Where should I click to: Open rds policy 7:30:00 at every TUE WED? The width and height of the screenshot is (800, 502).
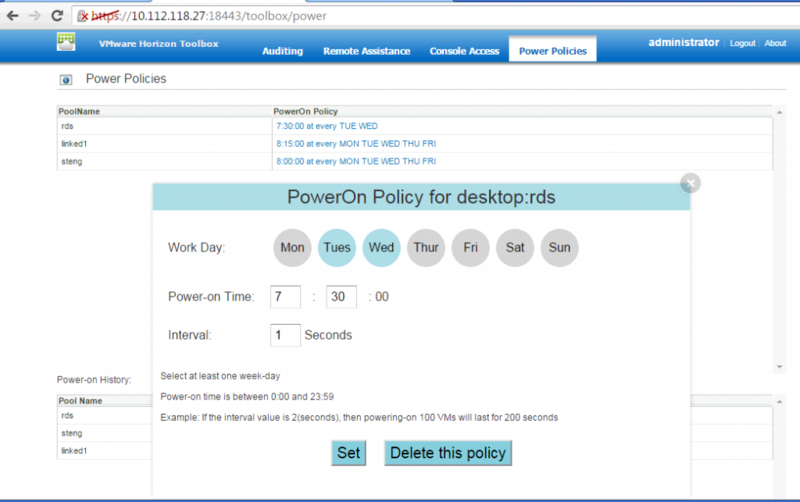(327, 126)
